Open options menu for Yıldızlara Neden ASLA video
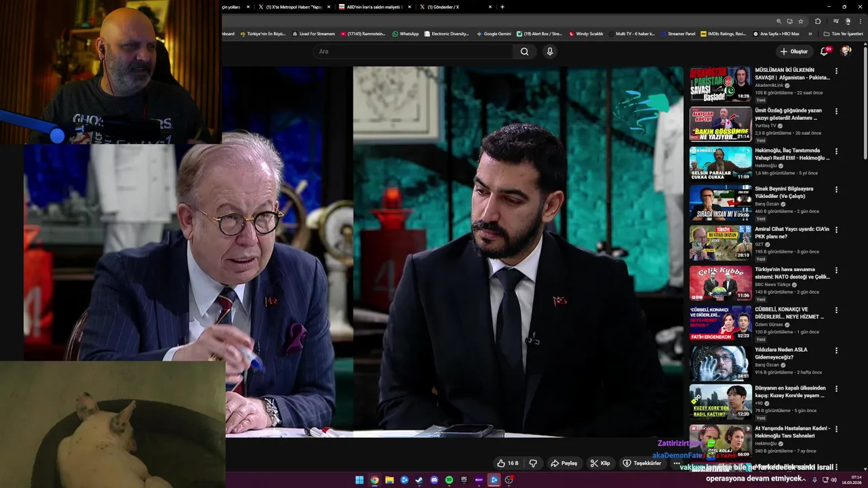Viewport: 868px width, 488px height. (x=836, y=350)
